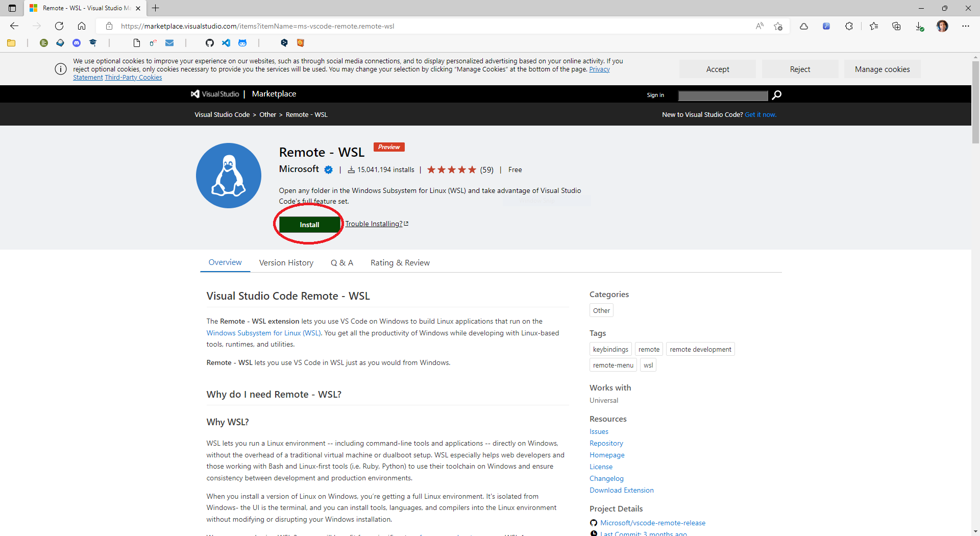The width and height of the screenshot is (980, 536).
Task: Click the browser Back arrow
Action: 14,26
